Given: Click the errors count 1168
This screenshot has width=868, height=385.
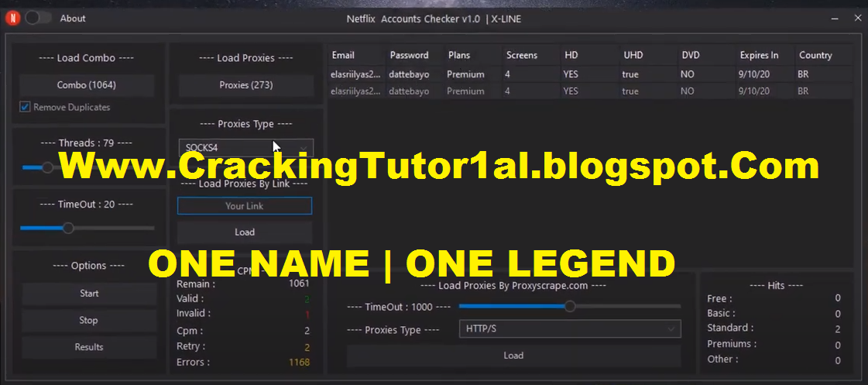Looking at the screenshot, I should point(299,363).
